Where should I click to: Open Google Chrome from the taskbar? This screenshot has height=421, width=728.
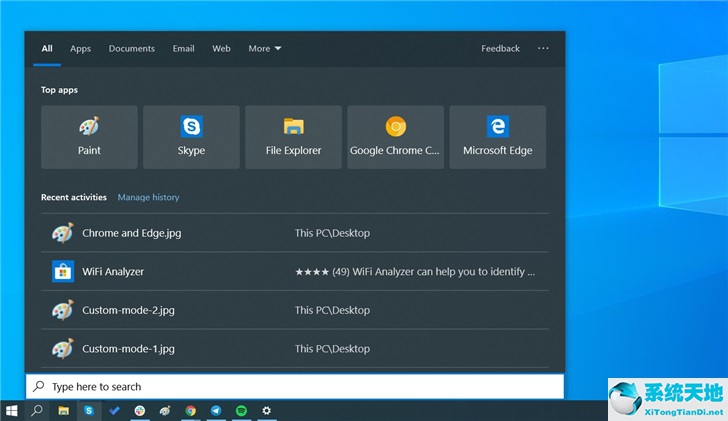(x=190, y=410)
